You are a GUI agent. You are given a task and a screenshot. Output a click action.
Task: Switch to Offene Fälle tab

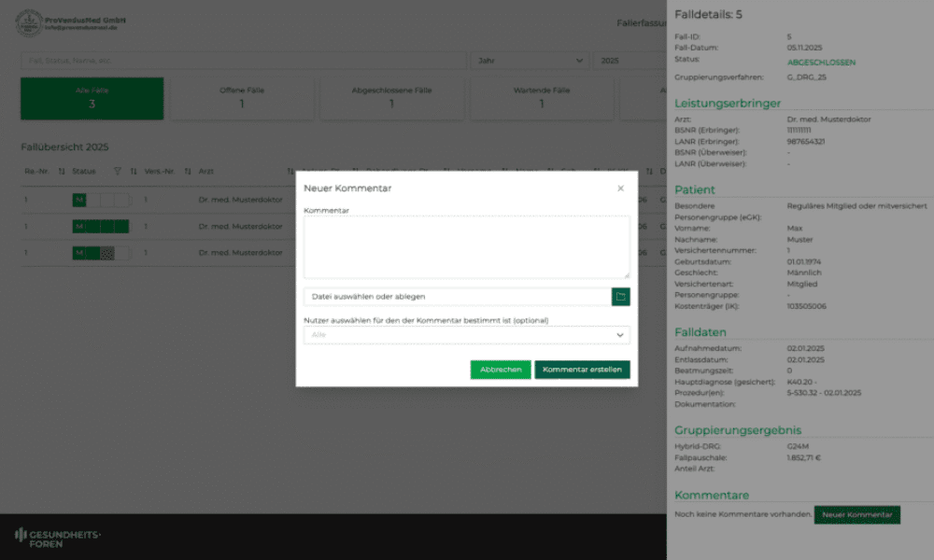(x=242, y=98)
